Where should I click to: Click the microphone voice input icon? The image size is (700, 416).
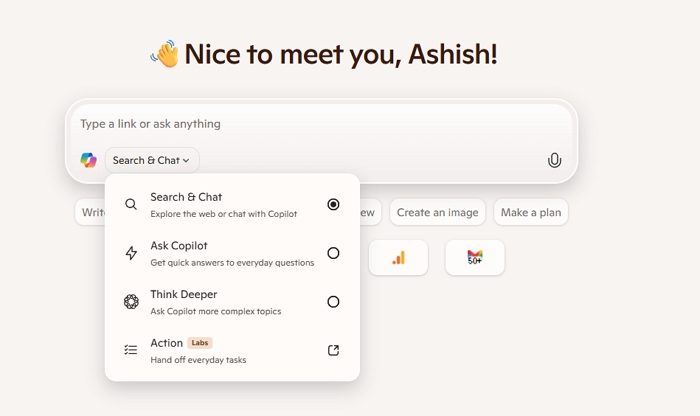tap(554, 160)
